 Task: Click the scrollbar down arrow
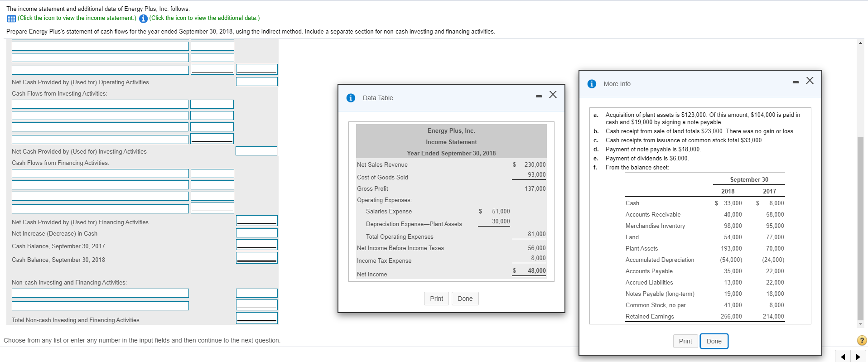pyautogui.click(x=860, y=324)
